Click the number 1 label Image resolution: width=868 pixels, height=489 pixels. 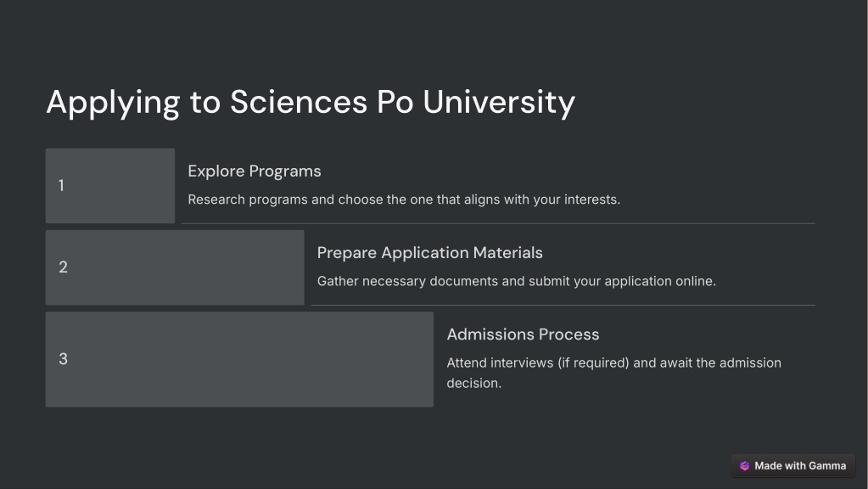(61, 186)
